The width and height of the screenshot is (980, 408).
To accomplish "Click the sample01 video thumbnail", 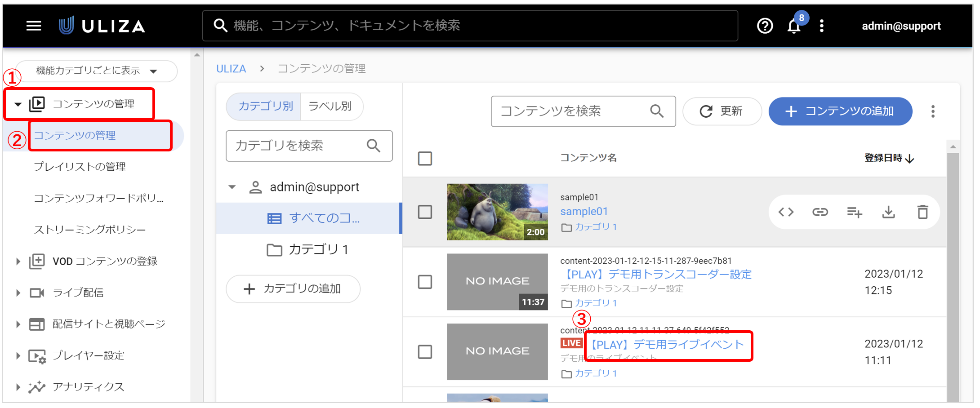I will 497,212.
